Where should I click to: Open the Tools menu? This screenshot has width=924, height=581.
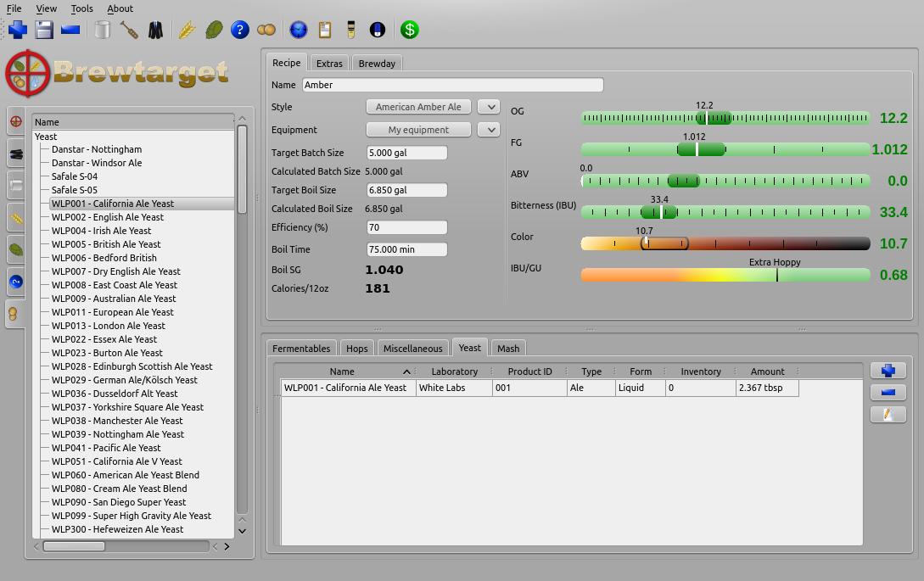pyautogui.click(x=81, y=8)
